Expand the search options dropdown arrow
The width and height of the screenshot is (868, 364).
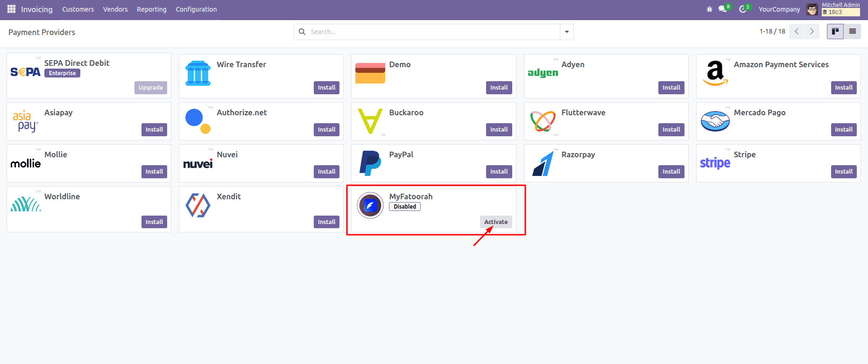(567, 32)
